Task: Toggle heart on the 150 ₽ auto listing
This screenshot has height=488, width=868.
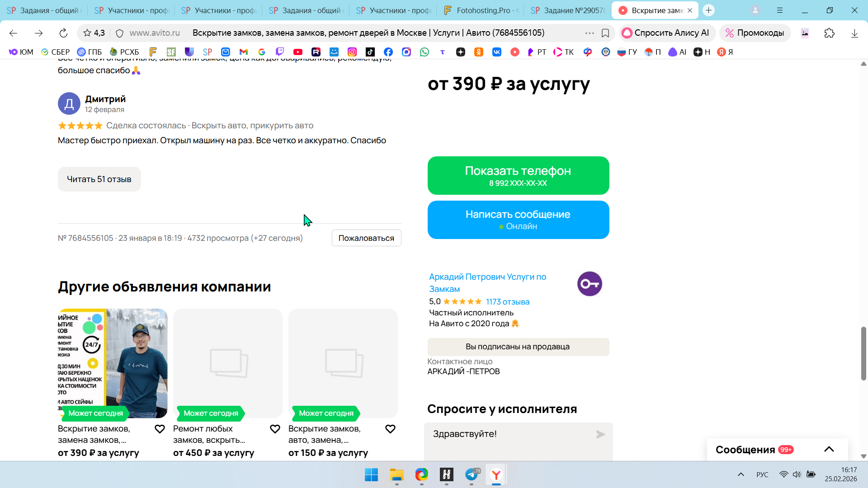Action: pyautogui.click(x=390, y=429)
